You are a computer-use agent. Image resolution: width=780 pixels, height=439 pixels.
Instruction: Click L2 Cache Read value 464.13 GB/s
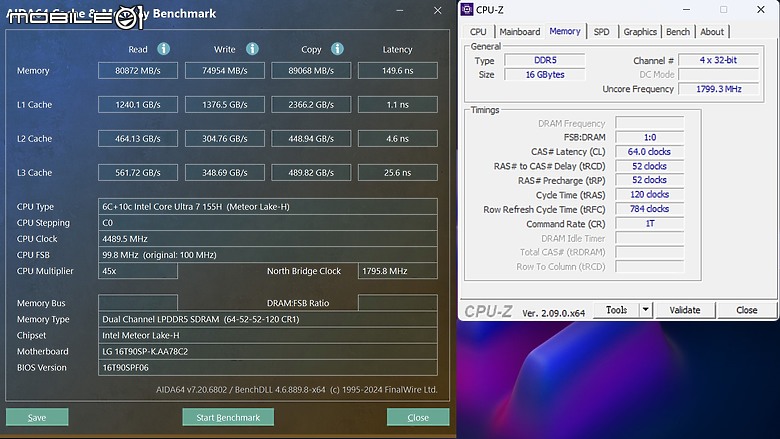click(x=138, y=138)
